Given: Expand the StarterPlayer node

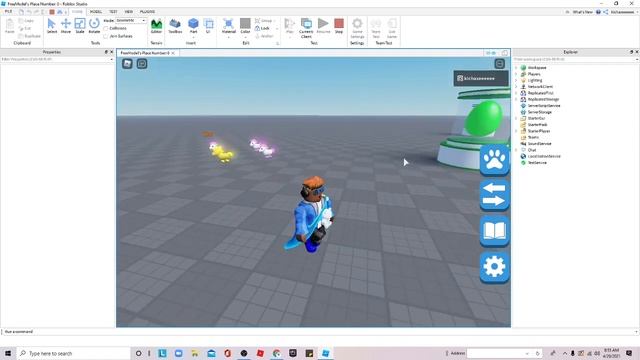Looking at the screenshot, I should pos(516,131).
